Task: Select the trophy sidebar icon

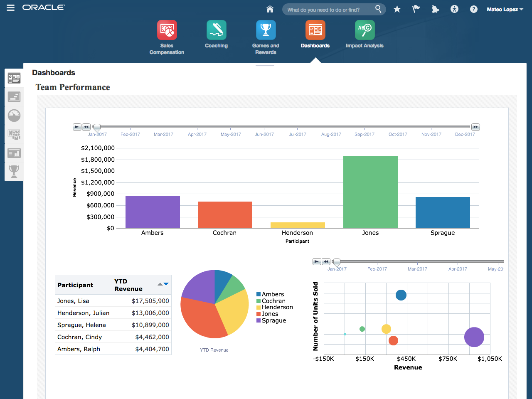Action: pos(14,171)
